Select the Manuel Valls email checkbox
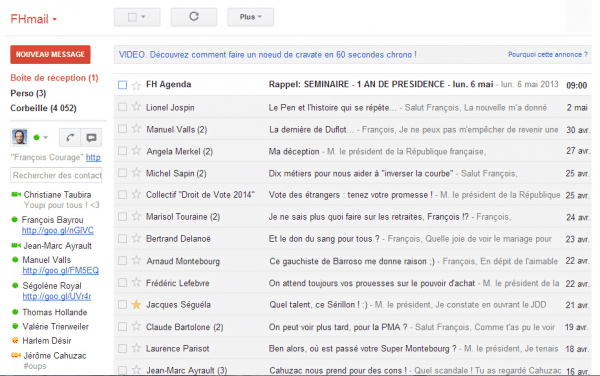The width and height of the screenshot is (600, 376). [122, 129]
